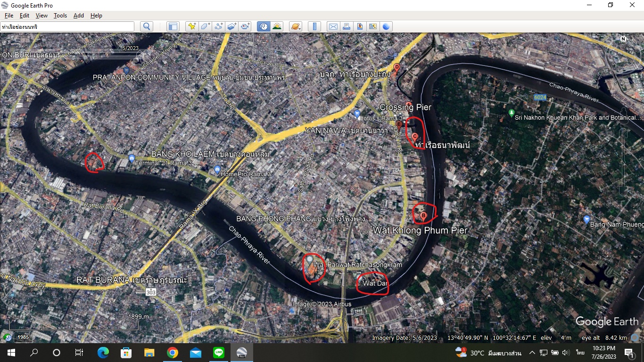The image size is (644, 362).
Task: Click the search magnifier button
Action: [x=147, y=26]
